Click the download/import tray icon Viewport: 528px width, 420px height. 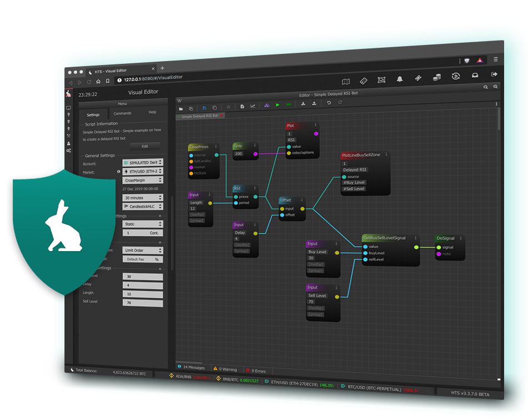point(303,104)
